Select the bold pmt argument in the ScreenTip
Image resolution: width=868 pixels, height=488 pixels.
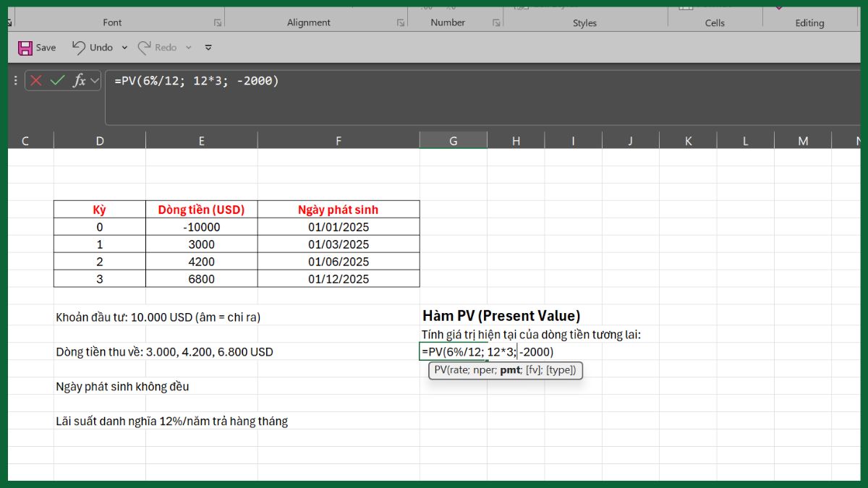click(x=510, y=370)
